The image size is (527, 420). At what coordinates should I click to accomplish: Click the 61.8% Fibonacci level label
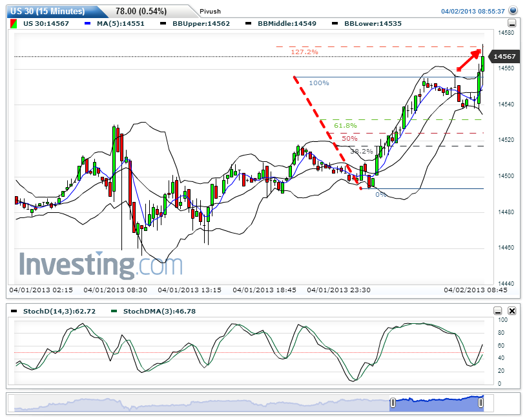(x=345, y=126)
